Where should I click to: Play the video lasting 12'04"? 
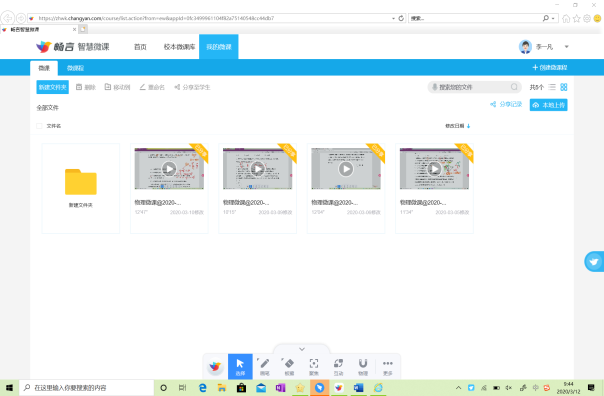point(346,168)
